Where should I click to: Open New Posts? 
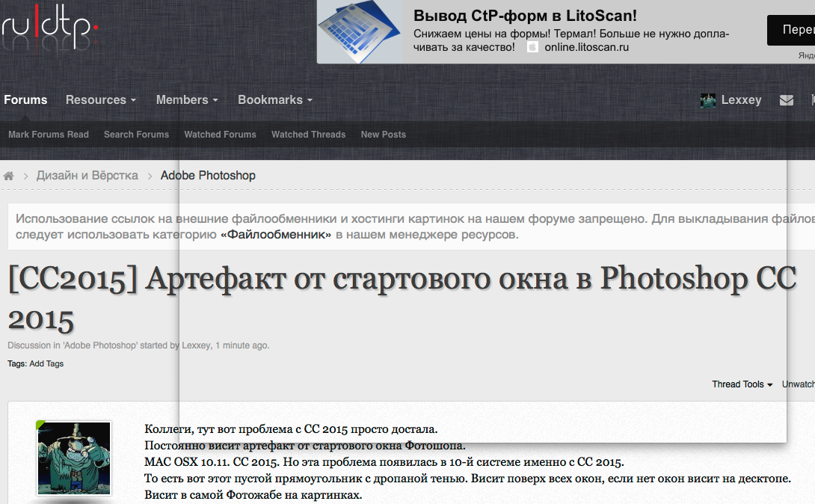[x=383, y=135]
